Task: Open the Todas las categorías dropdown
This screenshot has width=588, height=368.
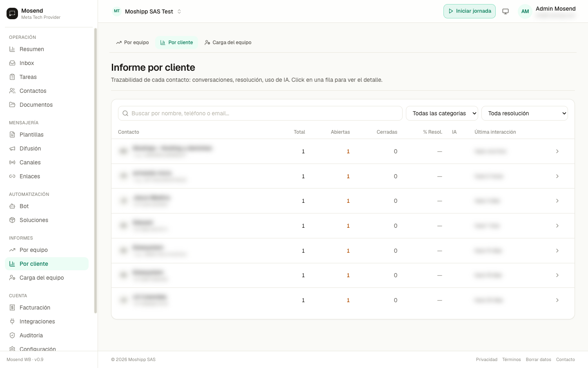Action: click(442, 113)
